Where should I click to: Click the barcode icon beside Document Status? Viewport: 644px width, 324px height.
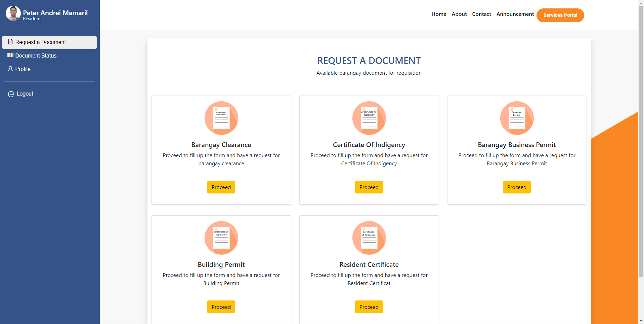coord(10,55)
